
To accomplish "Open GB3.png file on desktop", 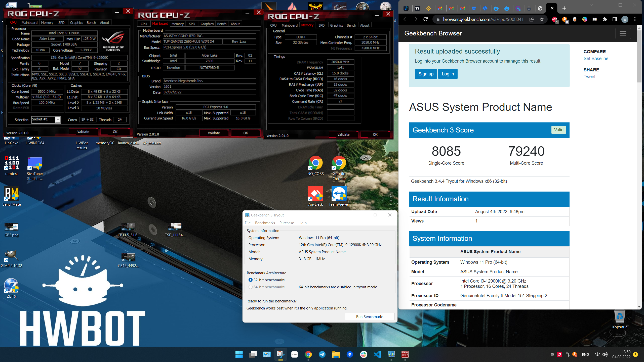I will coord(12,230).
